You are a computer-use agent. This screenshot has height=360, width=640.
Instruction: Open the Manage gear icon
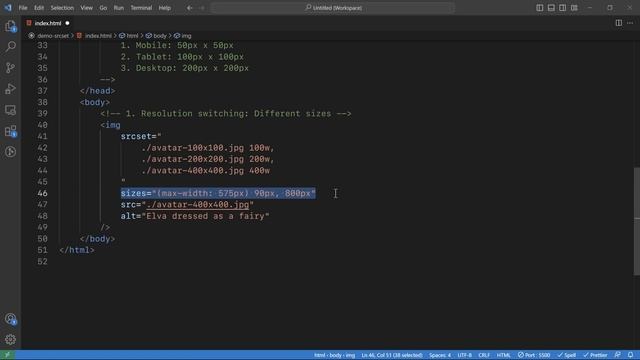coord(11,339)
